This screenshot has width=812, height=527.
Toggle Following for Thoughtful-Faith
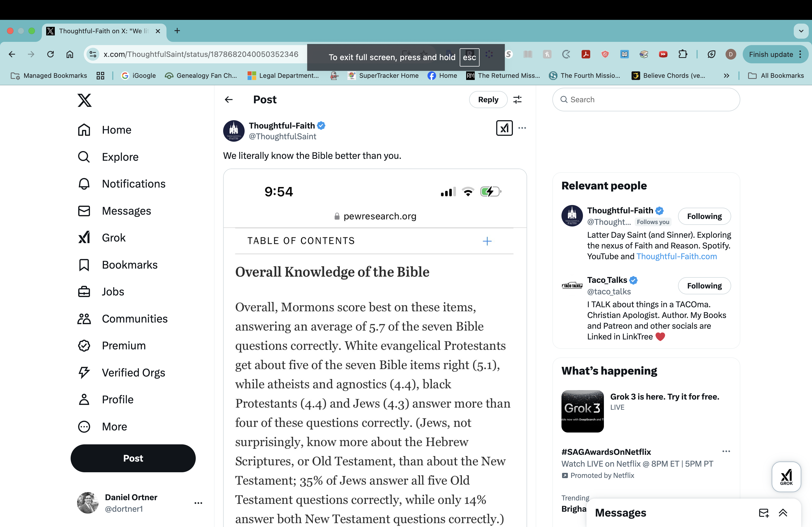click(704, 216)
